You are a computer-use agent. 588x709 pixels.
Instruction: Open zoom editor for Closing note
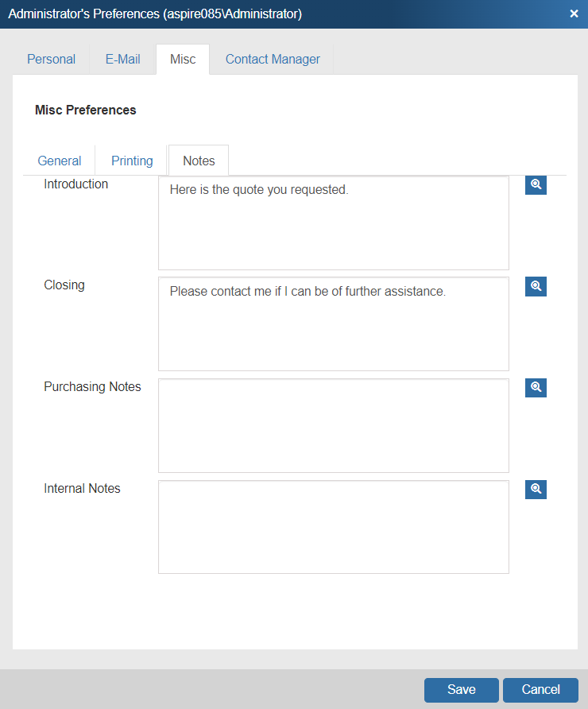point(536,286)
